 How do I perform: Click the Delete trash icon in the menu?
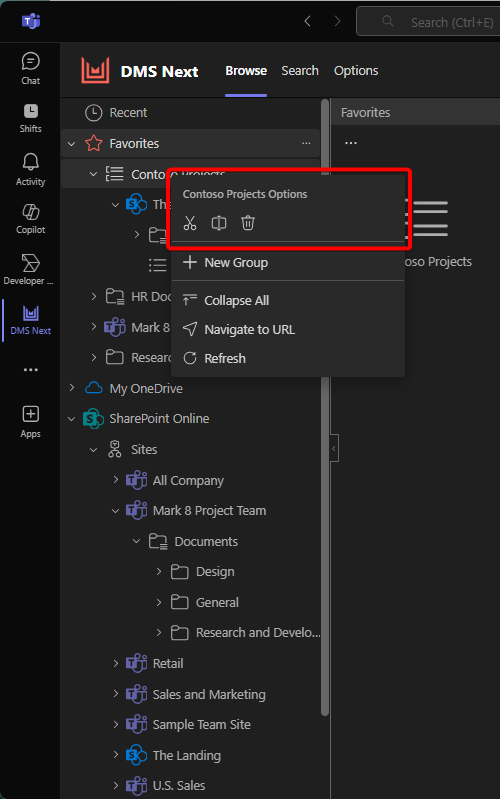tap(248, 223)
